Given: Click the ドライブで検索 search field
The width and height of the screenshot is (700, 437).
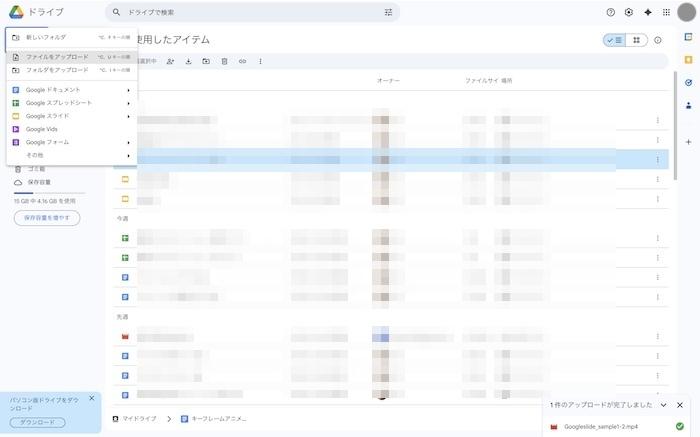Looking at the screenshot, I should [252, 12].
